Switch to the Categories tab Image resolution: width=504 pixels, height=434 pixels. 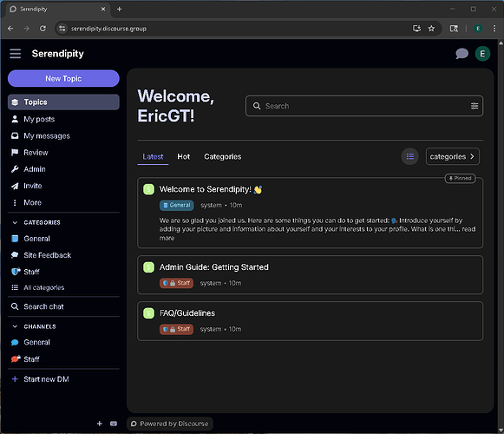tap(222, 157)
